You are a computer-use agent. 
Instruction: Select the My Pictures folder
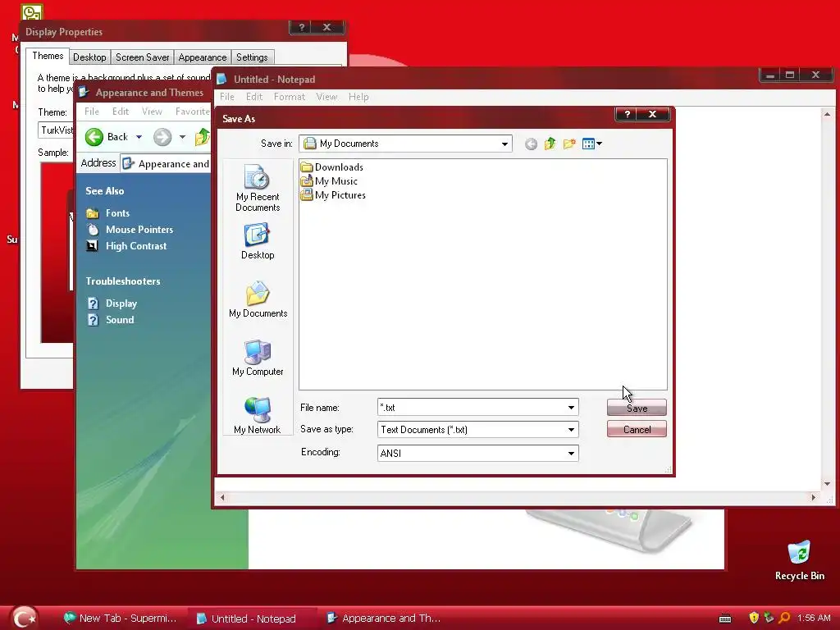[x=333, y=195]
